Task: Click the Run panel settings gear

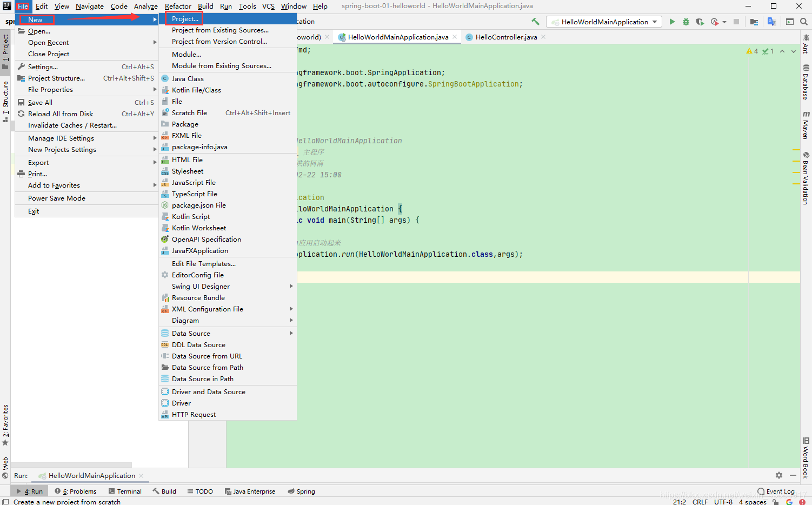Action: coord(778,475)
